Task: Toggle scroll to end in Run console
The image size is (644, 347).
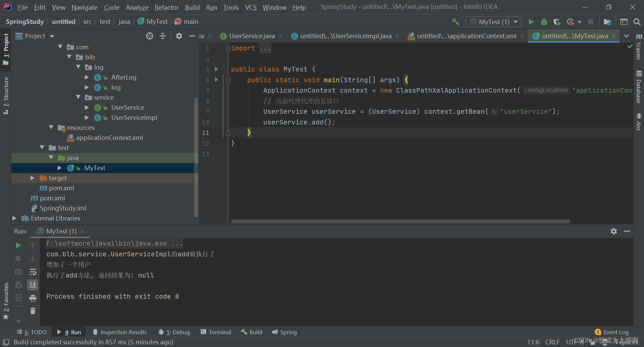Action: pos(33,285)
